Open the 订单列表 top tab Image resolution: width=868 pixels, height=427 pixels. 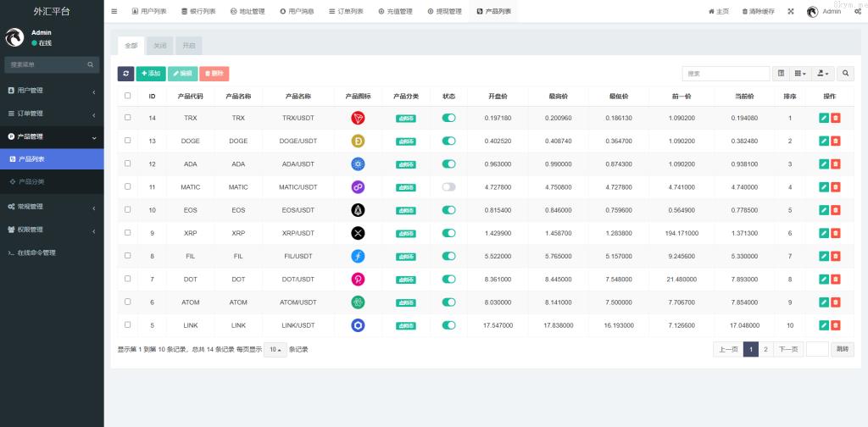pos(346,11)
